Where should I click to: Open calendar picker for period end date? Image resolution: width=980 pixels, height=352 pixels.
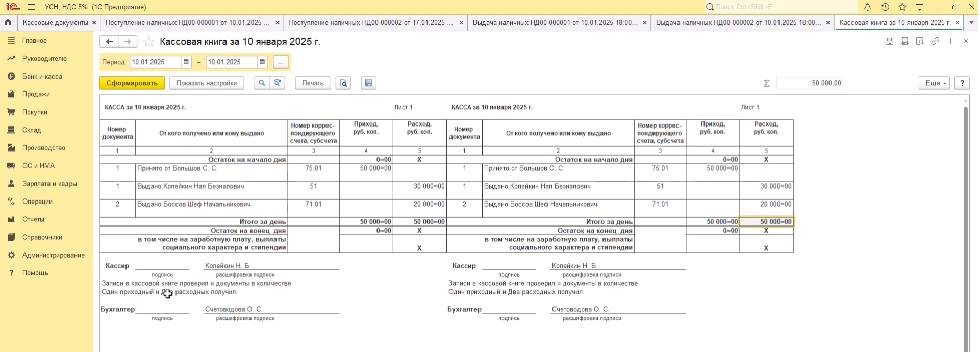[262, 62]
